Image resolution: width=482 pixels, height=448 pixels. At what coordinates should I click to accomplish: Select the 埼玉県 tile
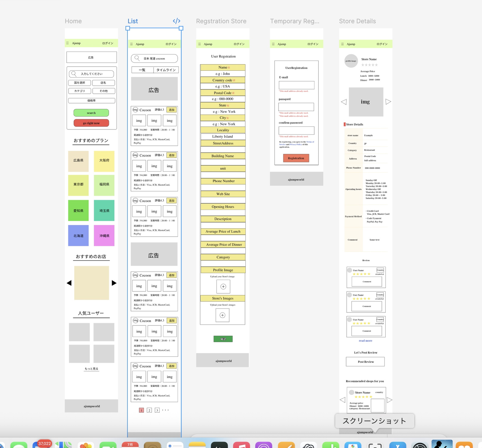[x=104, y=210]
